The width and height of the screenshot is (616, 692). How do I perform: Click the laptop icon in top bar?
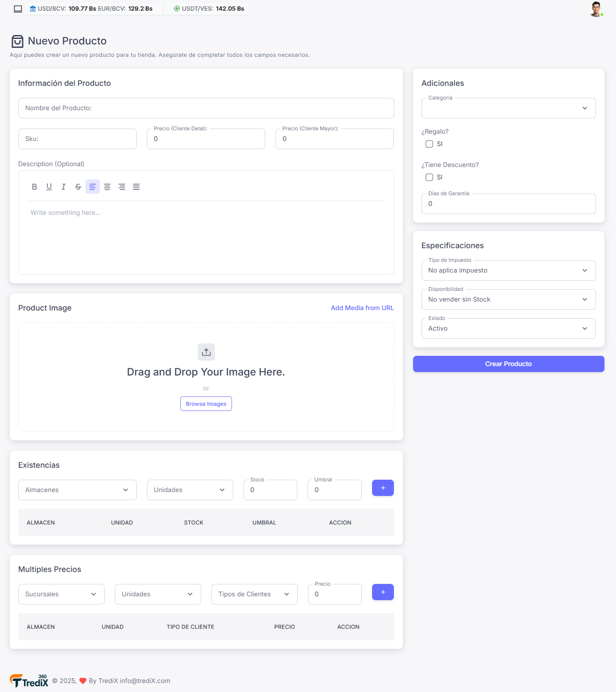[x=18, y=9]
